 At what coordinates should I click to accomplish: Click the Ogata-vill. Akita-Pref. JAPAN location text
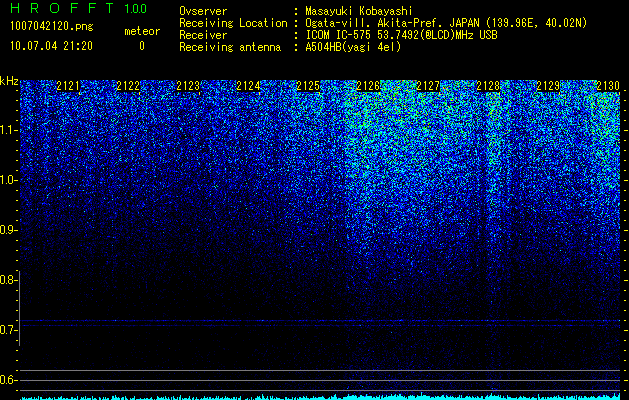(x=446, y=23)
